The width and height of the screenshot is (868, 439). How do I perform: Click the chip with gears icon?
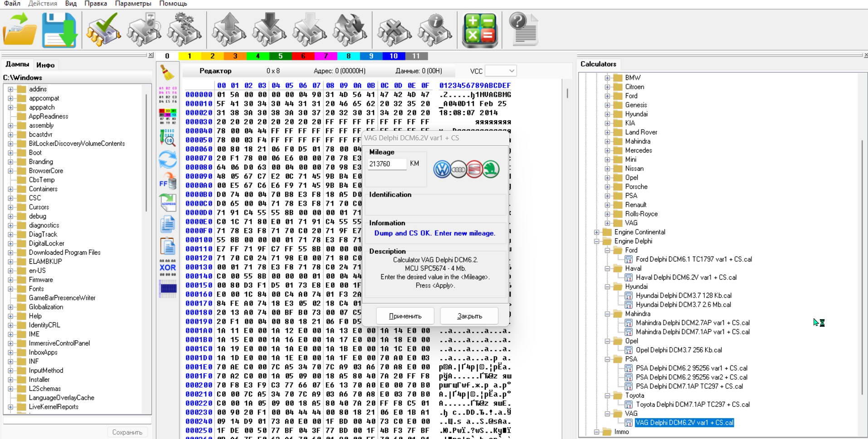tap(184, 30)
